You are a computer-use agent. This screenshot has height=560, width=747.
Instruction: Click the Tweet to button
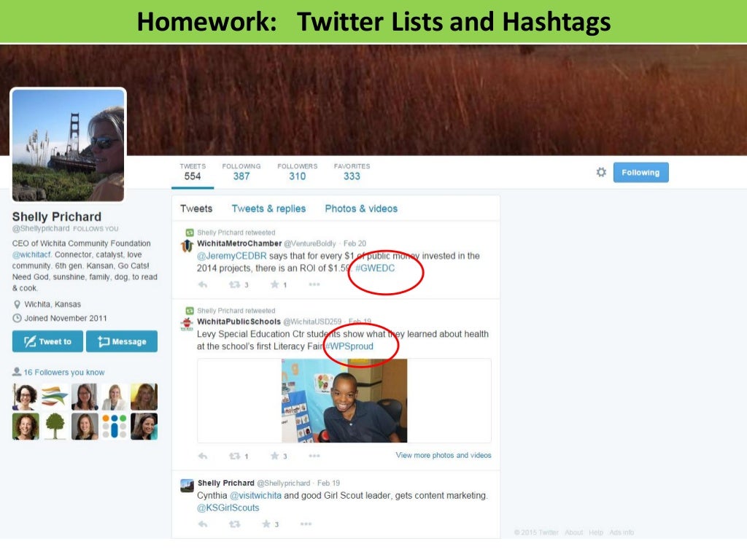(47, 341)
